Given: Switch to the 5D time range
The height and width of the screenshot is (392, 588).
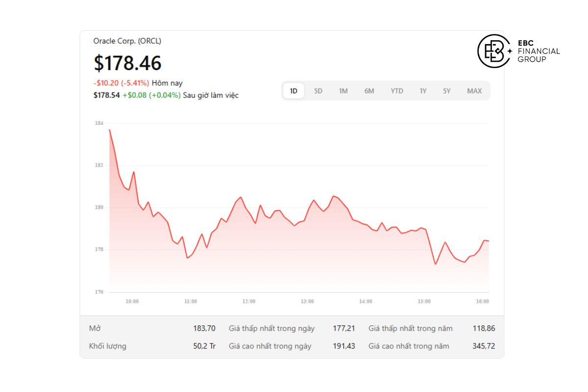Looking at the screenshot, I should (x=318, y=91).
